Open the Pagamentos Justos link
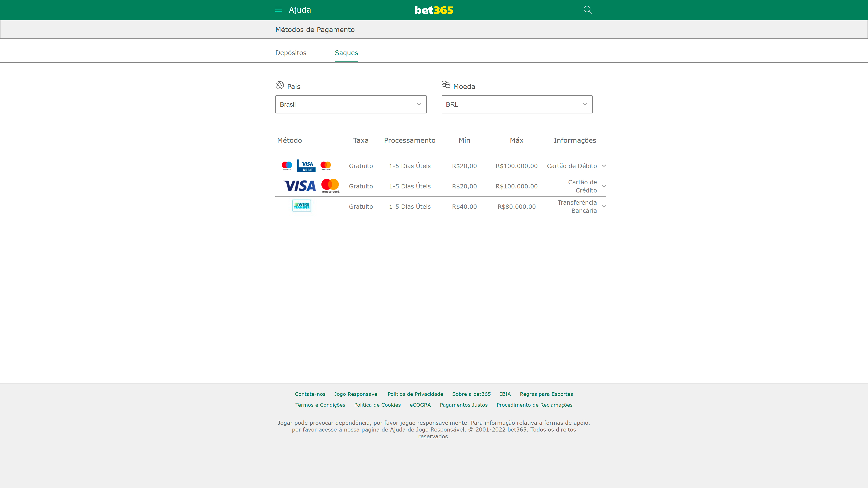This screenshot has width=868, height=488. click(464, 405)
